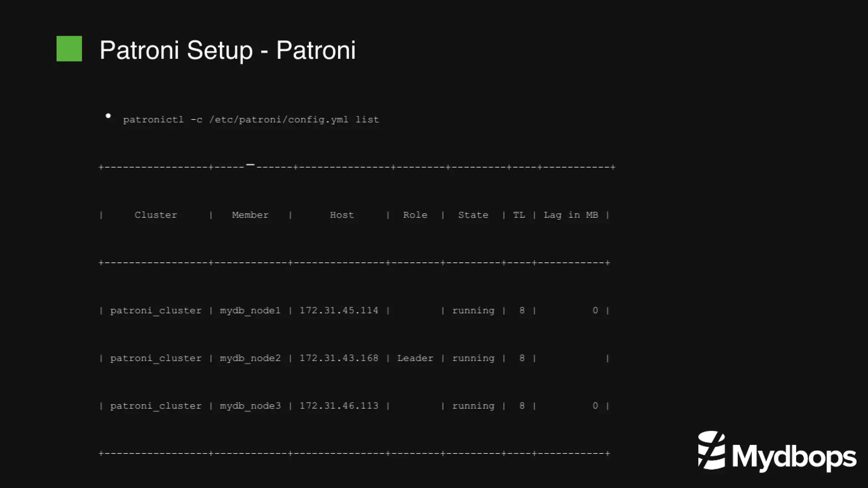Click the Lag in MB column header
Viewport: 868px width, 488px height.
click(571, 215)
